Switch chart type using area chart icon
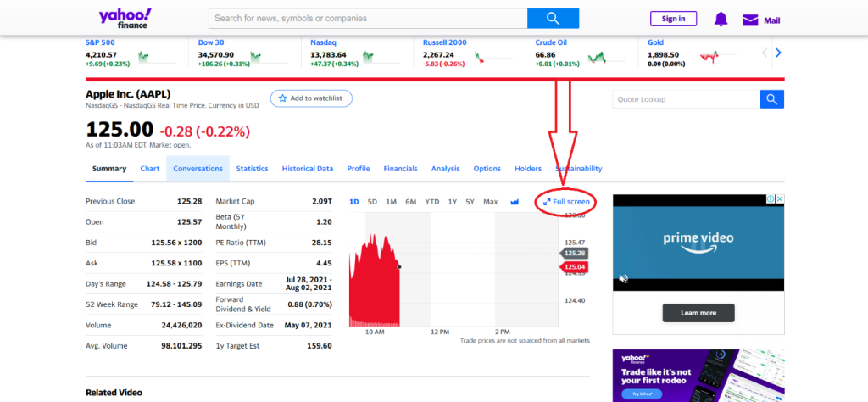Screen dimensions: 868x402 pyautogui.click(x=515, y=202)
